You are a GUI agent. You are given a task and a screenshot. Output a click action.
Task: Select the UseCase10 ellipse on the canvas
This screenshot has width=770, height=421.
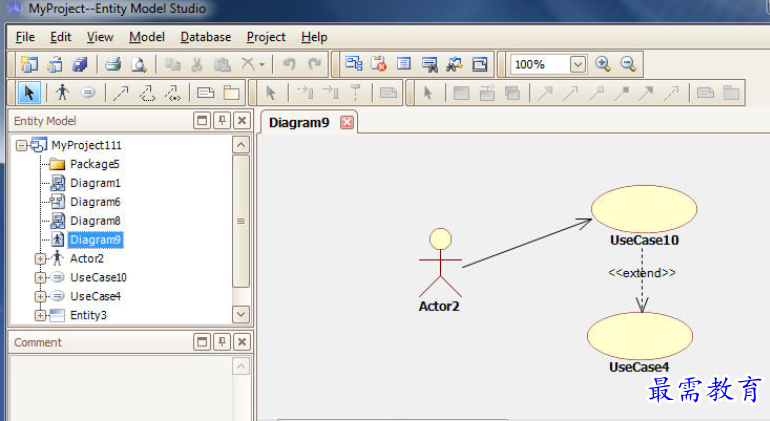644,209
